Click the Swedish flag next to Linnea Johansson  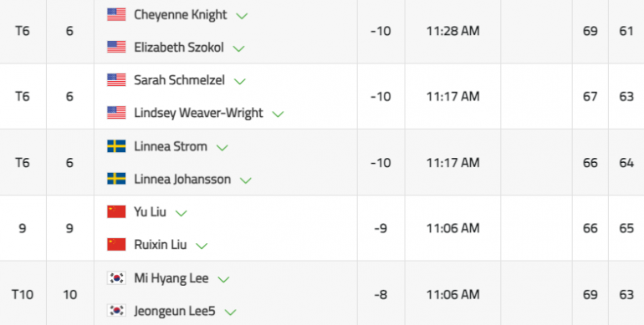116,179
